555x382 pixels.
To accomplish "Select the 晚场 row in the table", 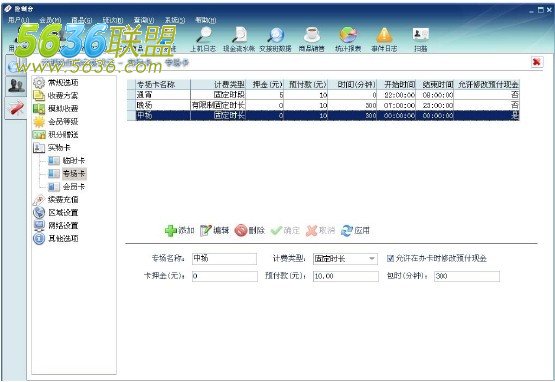I will pos(323,105).
